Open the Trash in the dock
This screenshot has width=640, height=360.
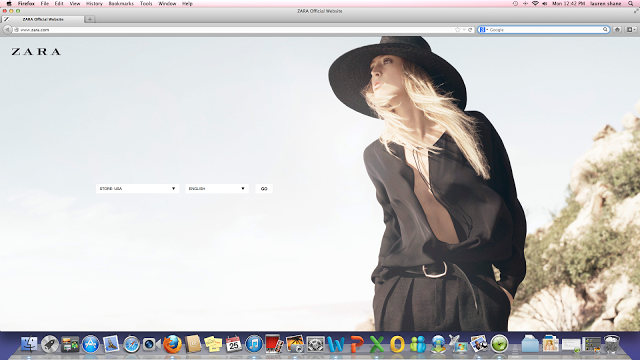click(611, 344)
